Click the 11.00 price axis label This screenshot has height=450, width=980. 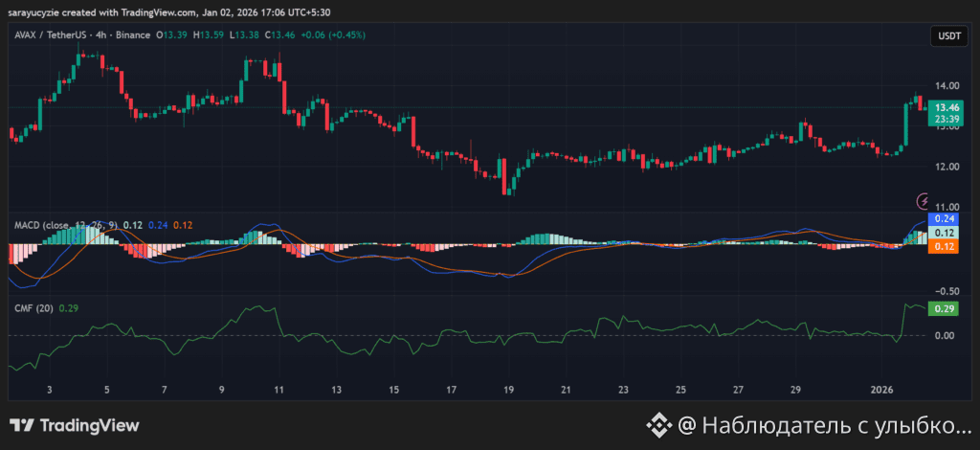tap(947, 207)
